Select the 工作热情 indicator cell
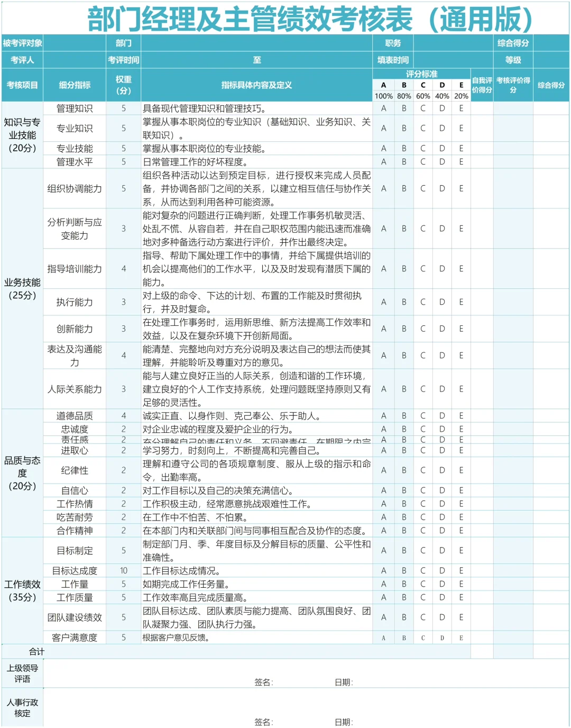Viewport: 571px width, 728px height. [x=75, y=504]
